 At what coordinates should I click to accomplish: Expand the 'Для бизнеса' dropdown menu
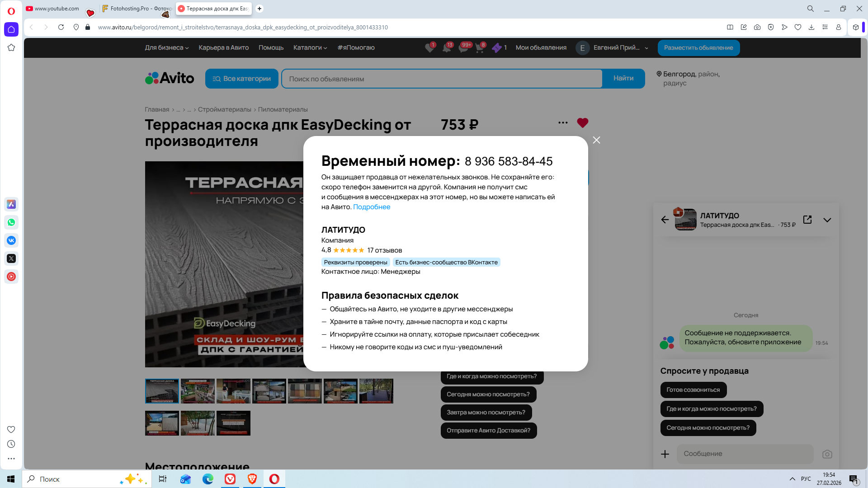(166, 47)
